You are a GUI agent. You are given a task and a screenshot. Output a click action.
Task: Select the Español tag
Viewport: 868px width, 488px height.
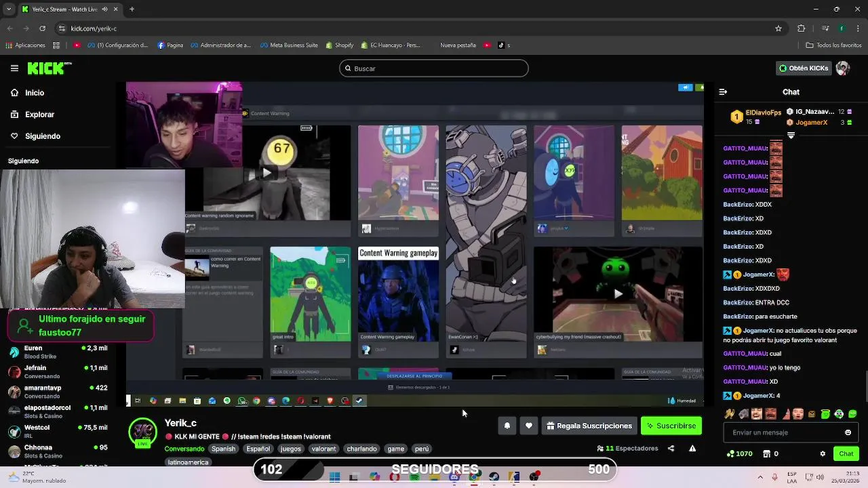(x=258, y=449)
